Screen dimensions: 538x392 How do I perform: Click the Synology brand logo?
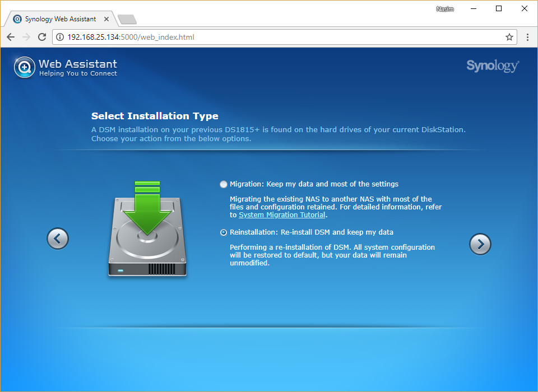pyautogui.click(x=493, y=66)
